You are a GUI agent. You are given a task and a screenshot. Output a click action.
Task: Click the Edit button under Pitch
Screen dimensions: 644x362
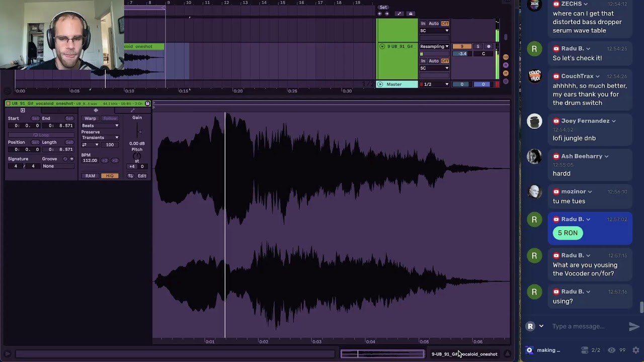142,176
